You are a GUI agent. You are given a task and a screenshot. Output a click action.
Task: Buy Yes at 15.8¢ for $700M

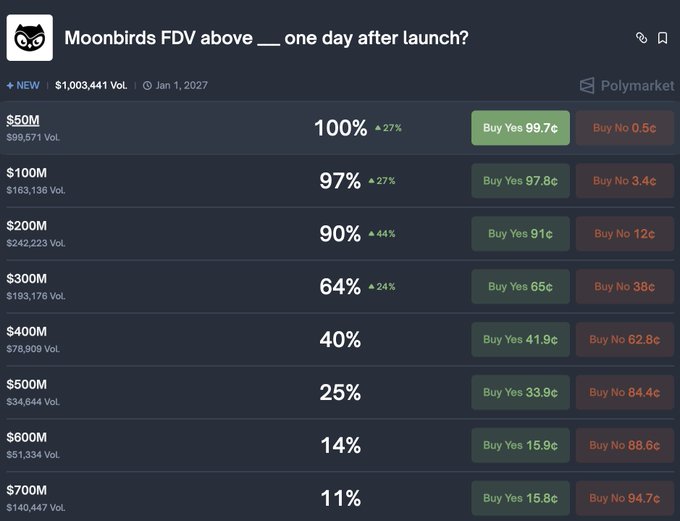[520, 498]
